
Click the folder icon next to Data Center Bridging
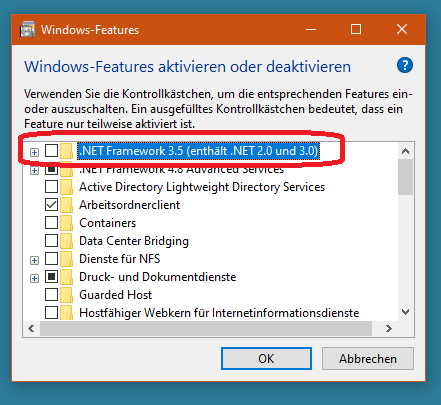click(x=67, y=241)
